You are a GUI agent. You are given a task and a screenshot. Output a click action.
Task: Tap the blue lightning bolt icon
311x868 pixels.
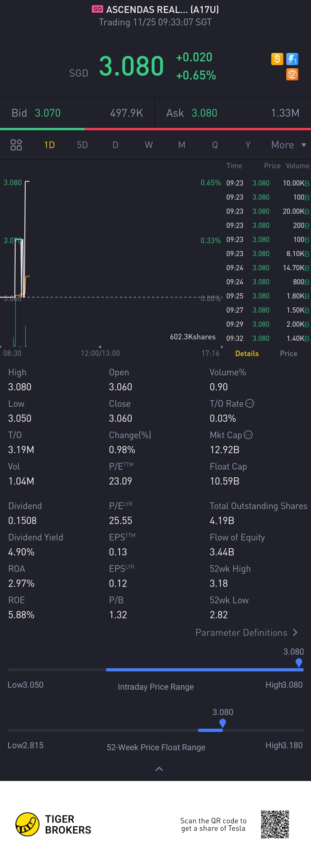click(x=292, y=59)
